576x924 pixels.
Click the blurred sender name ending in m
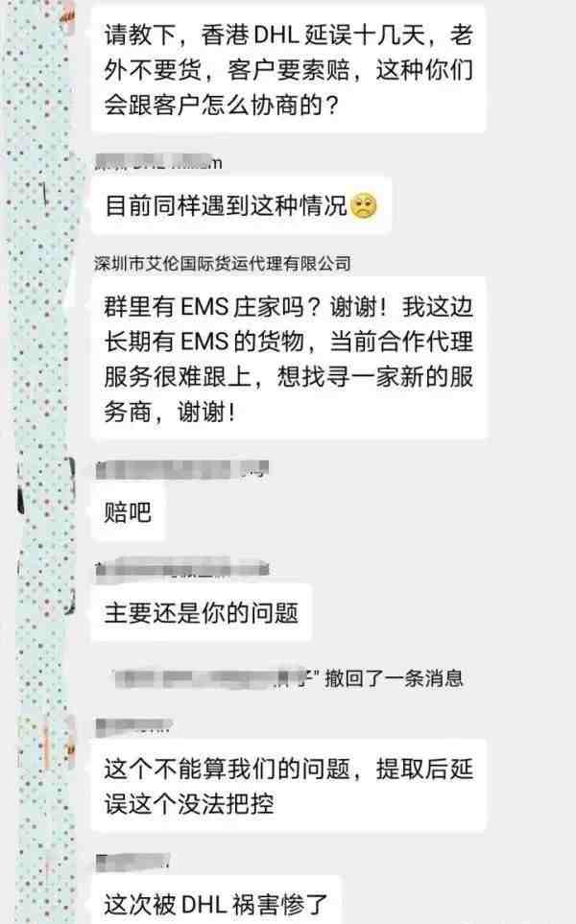pos(158,161)
